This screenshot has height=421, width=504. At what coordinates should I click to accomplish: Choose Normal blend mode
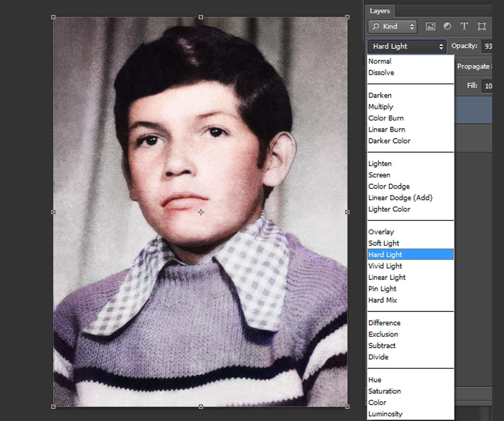[411, 61]
